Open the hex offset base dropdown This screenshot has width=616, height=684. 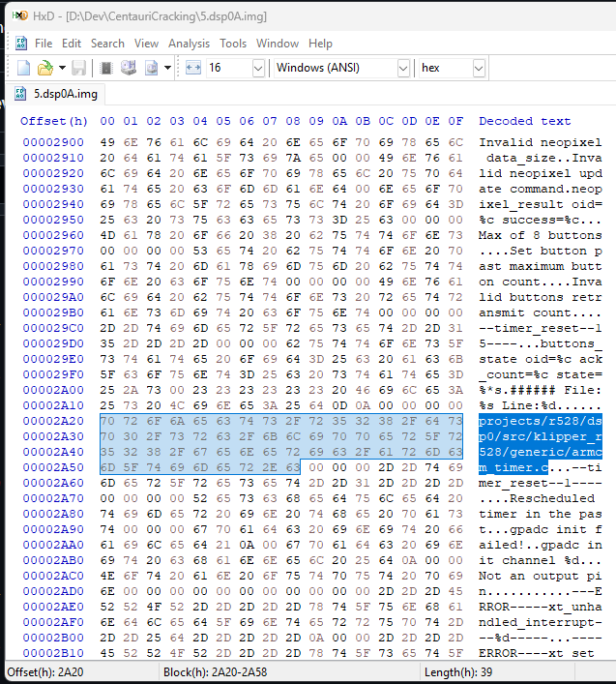(x=478, y=68)
